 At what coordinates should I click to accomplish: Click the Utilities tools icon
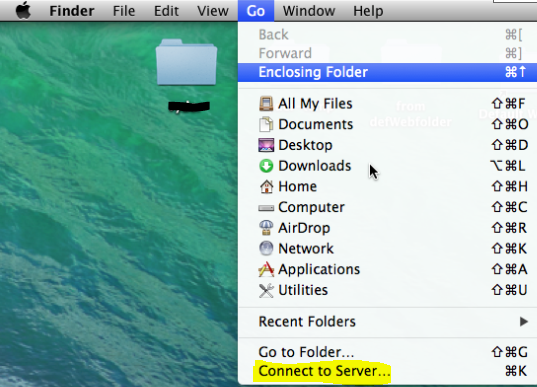(266, 290)
